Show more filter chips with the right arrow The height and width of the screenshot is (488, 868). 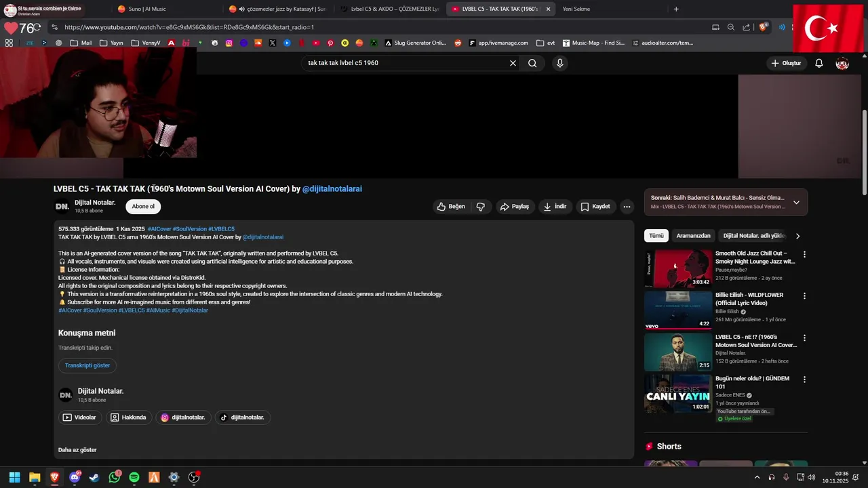pos(797,236)
